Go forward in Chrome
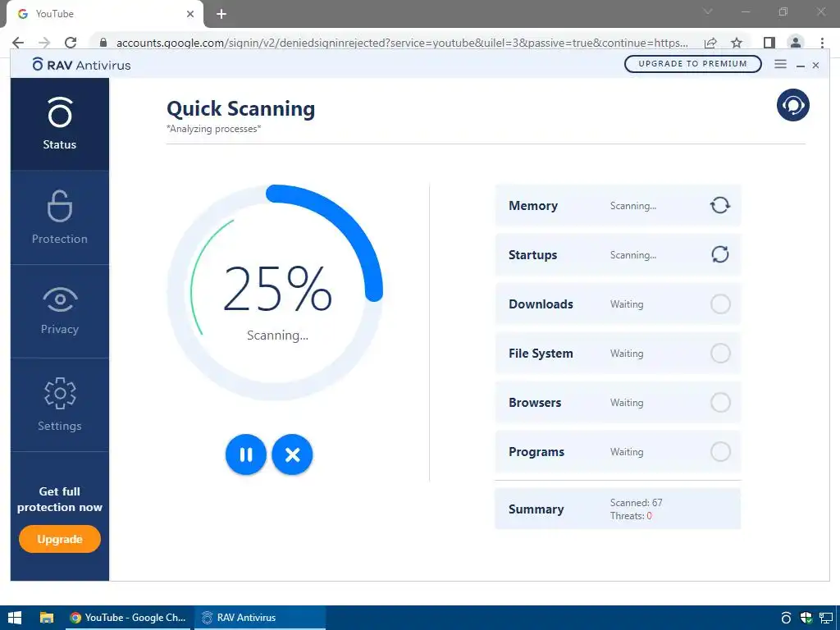This screenshot has height=630, width=840. (44, 43)
